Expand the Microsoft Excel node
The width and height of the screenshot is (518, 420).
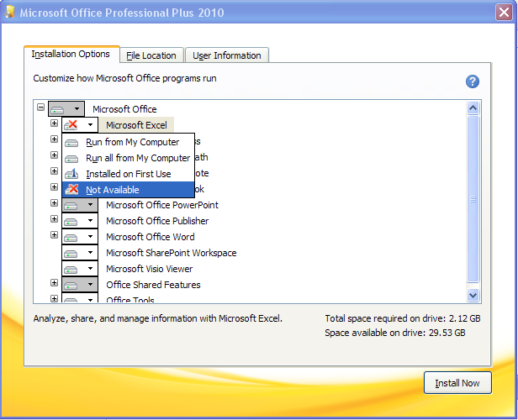pyautogui.click(x=54, y=123)
